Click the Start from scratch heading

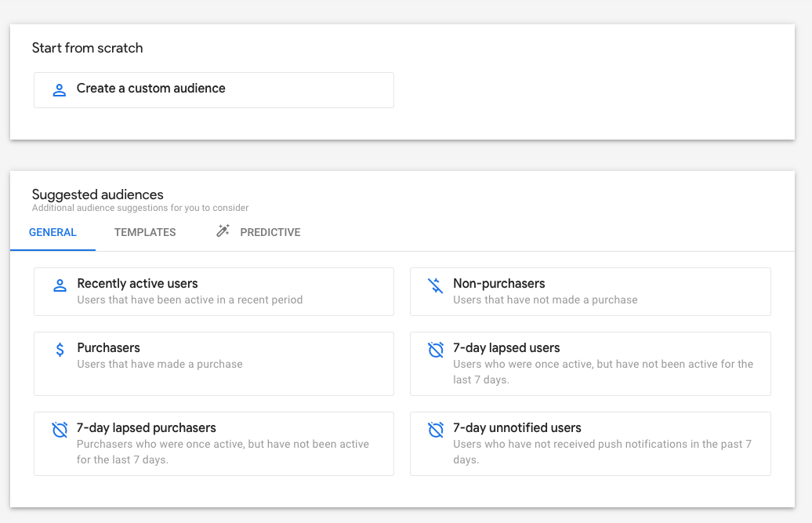click(87, 48)
